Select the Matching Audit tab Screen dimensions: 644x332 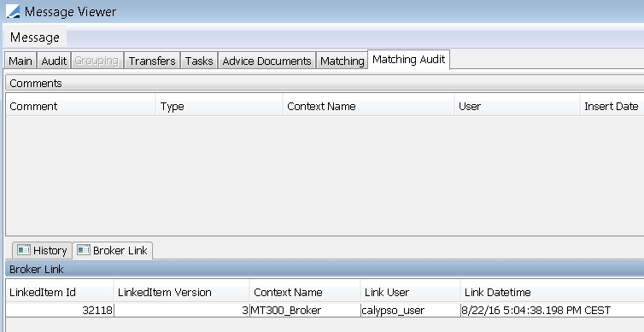click(408, 60)
